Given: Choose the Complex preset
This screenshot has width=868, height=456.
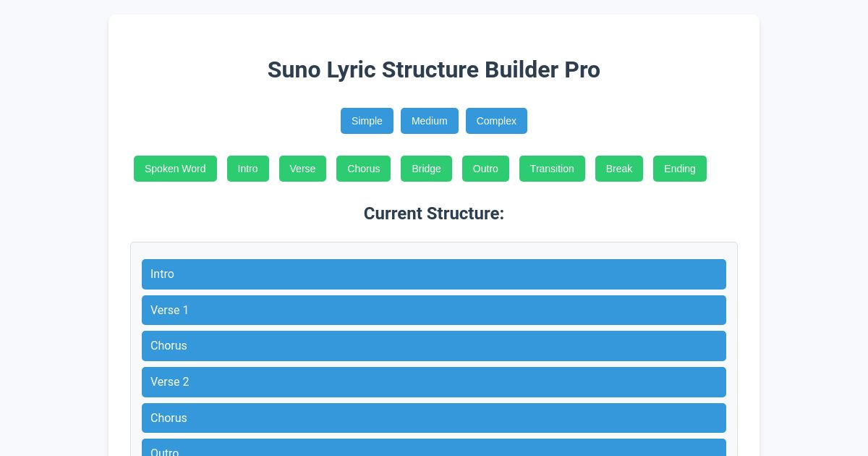Looking at the screenshot, I should (x=496, y=121).
